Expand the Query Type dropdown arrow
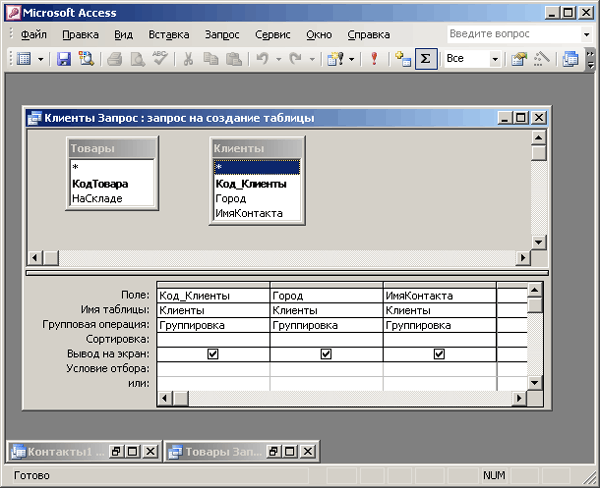The image size is (600, 488). coord(352,59)
